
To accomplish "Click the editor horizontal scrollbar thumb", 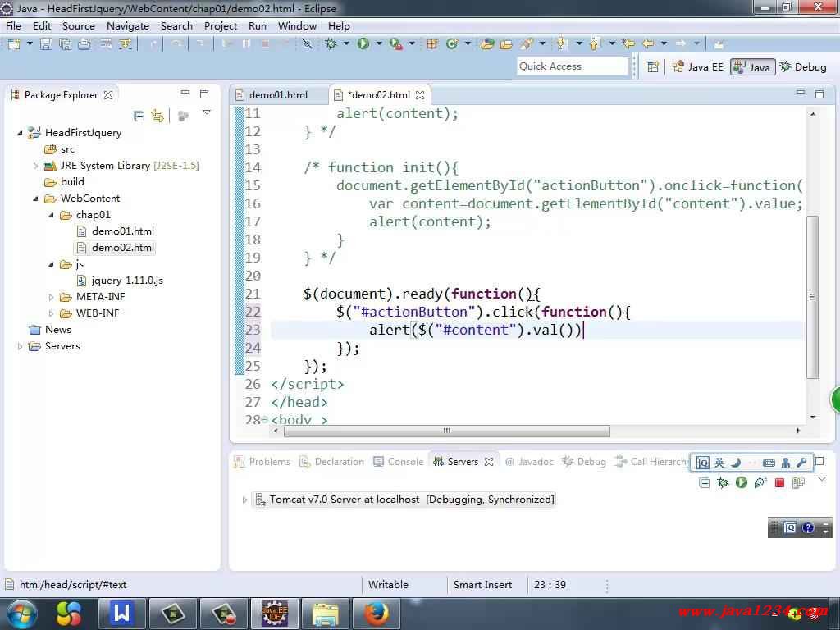I will [x=447, y=431].
